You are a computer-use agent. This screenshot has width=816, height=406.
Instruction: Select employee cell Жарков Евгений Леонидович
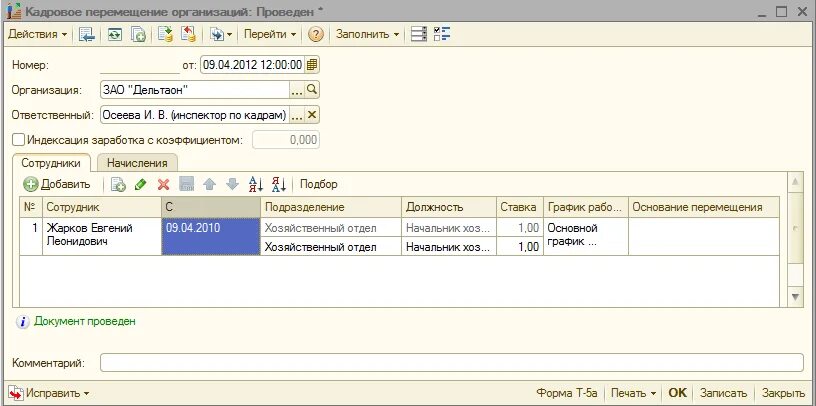click(x=102, y=236)
